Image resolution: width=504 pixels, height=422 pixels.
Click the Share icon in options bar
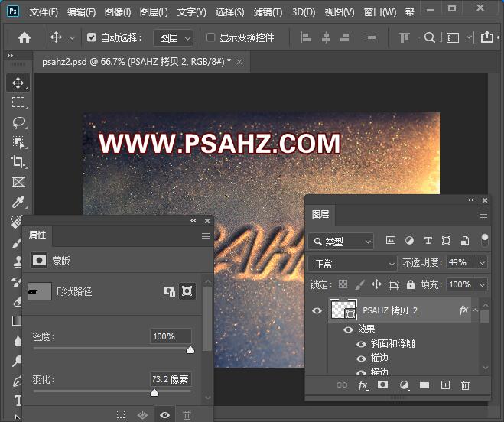click(x=486, y=37)
